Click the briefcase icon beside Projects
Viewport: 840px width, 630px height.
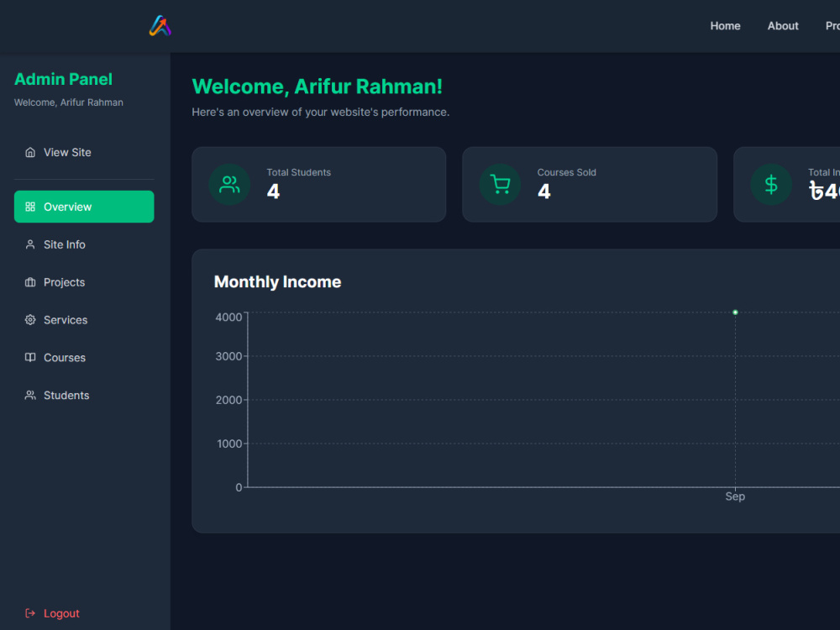tap(30, 282)
